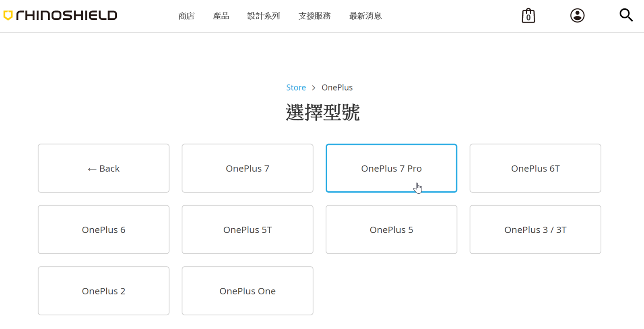Click the search magnifier icon
This screenshot has height=329, width=644.
tap(626, 15)
